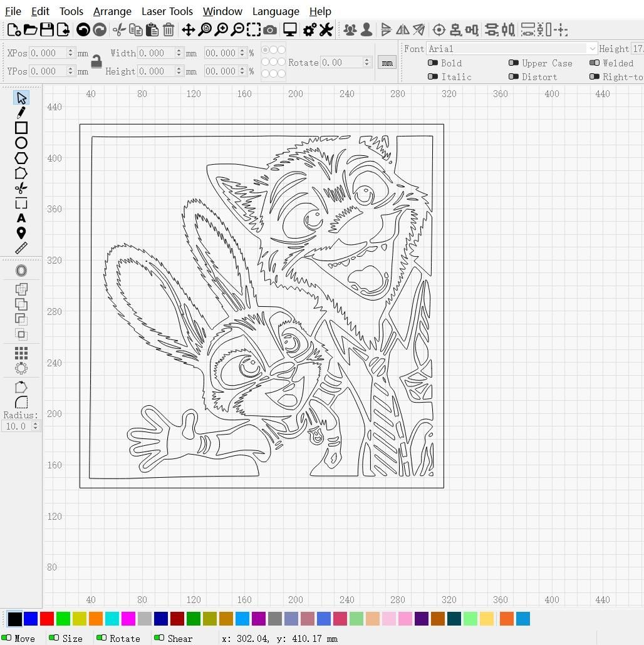
Task: Adjust the Rotate spinner arrows
Action: point(366,62)
